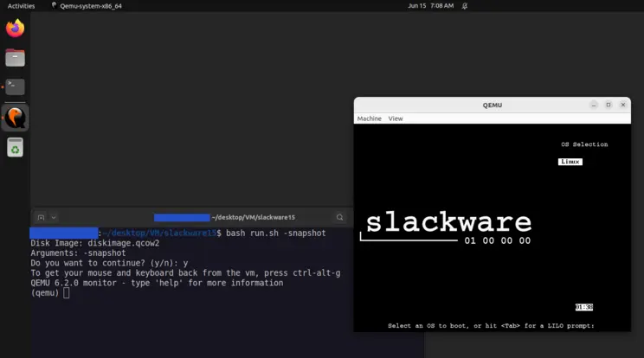Open the Trash dock icon
This screenshot has height=358, width=644.
[x=16, y=147]
